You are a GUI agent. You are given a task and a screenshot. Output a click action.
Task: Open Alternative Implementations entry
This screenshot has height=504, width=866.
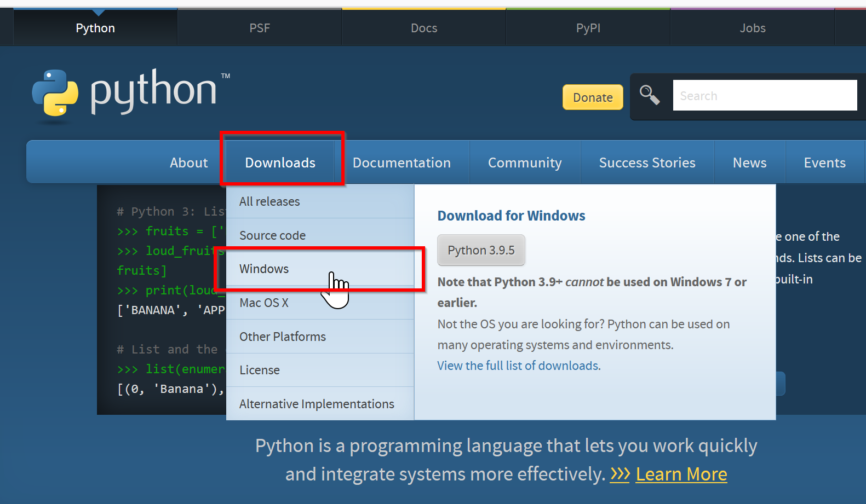pyautogui.click(x=320, y=404)
